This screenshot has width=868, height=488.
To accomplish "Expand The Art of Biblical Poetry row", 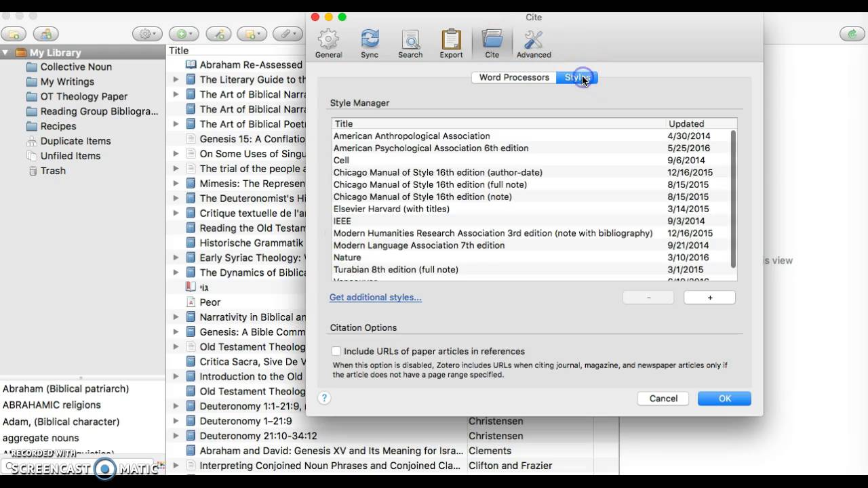I will (x=176, y=124).
